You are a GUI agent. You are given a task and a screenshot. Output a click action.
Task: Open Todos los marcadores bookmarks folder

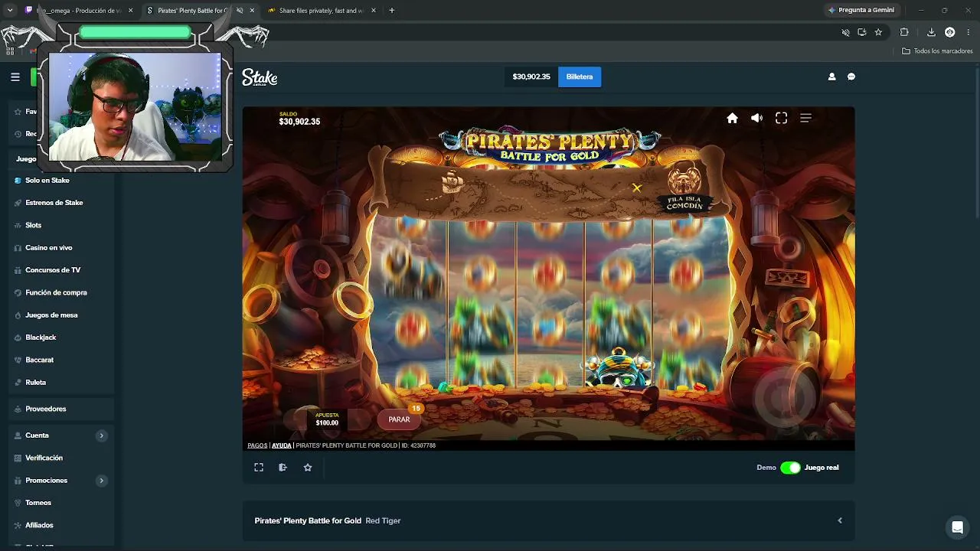pos(937,51)
